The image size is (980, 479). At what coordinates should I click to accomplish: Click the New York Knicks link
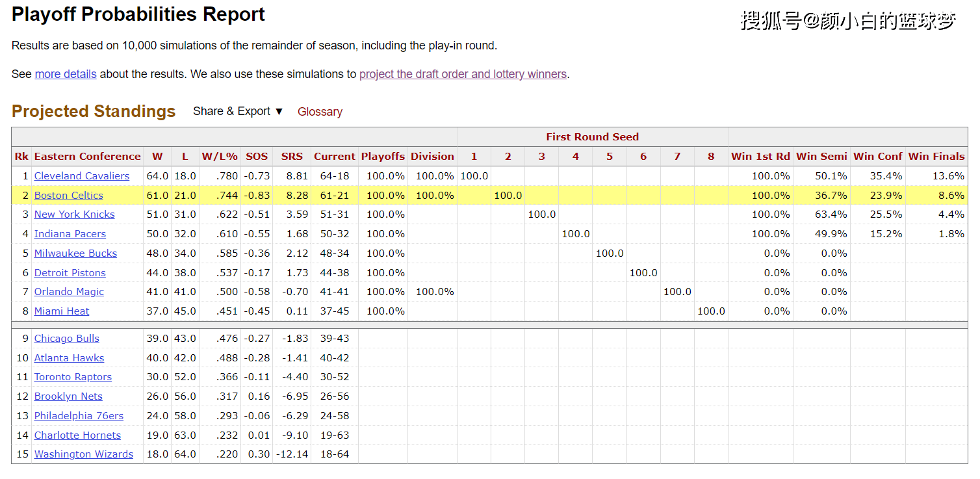click(75, 214)
